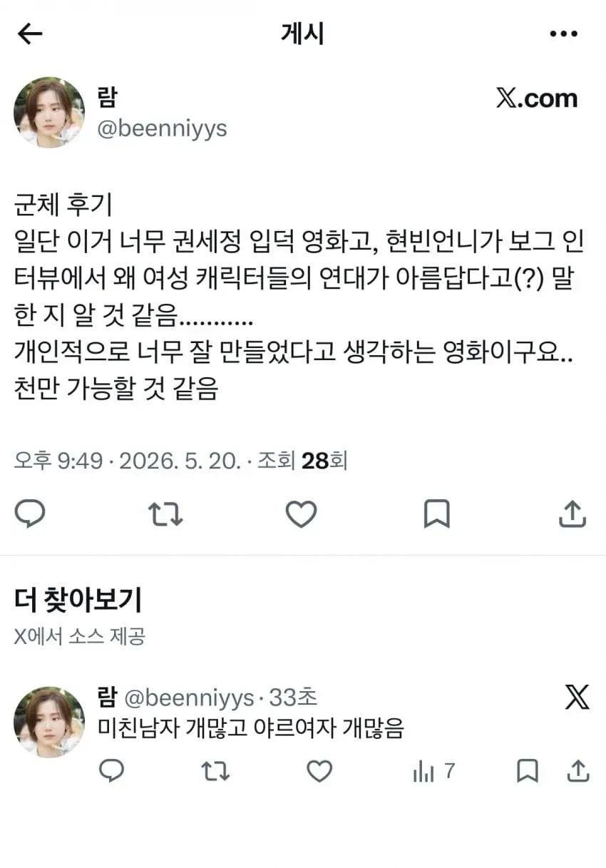Like the main post with heart
Screen dimensions: 606x868
tap(301, 514)
